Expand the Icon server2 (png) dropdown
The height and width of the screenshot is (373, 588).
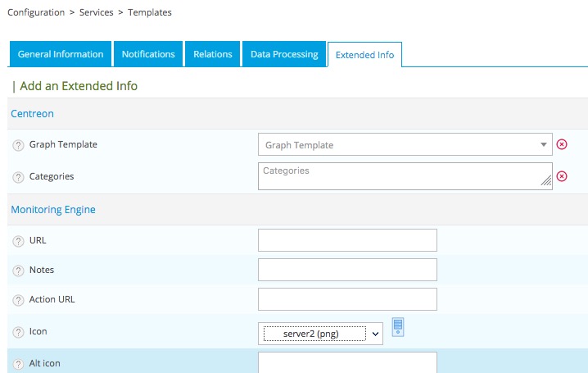click(322, 334)
